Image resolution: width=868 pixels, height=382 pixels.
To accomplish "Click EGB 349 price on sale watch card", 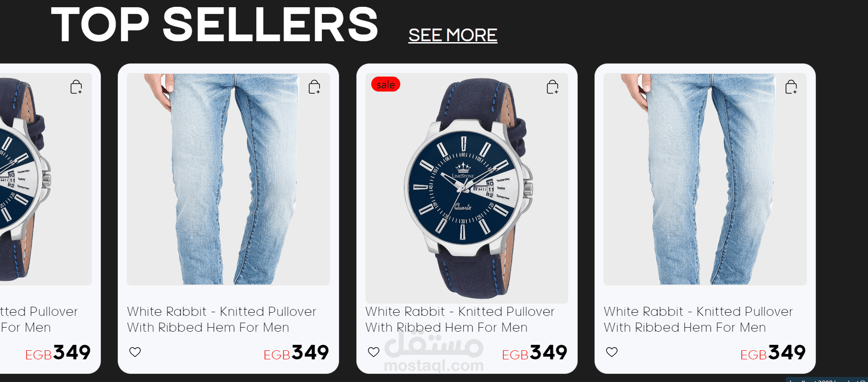I will tap(535, 353).
